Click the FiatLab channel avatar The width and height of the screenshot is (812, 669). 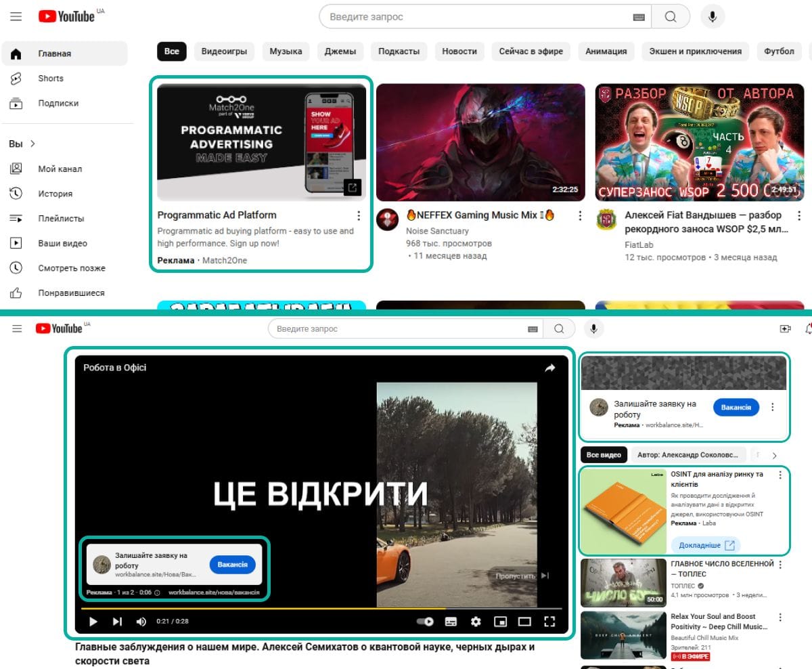click(606, 220)
